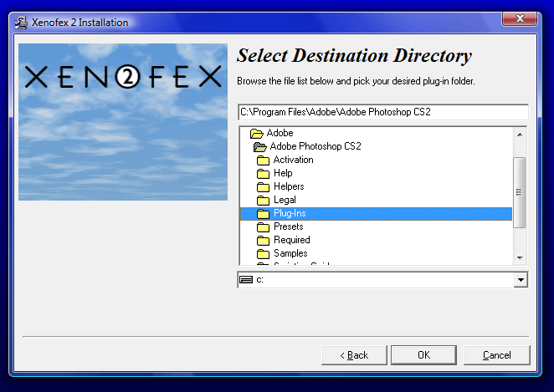Choose the Samples folder name

tap(290, 253)
